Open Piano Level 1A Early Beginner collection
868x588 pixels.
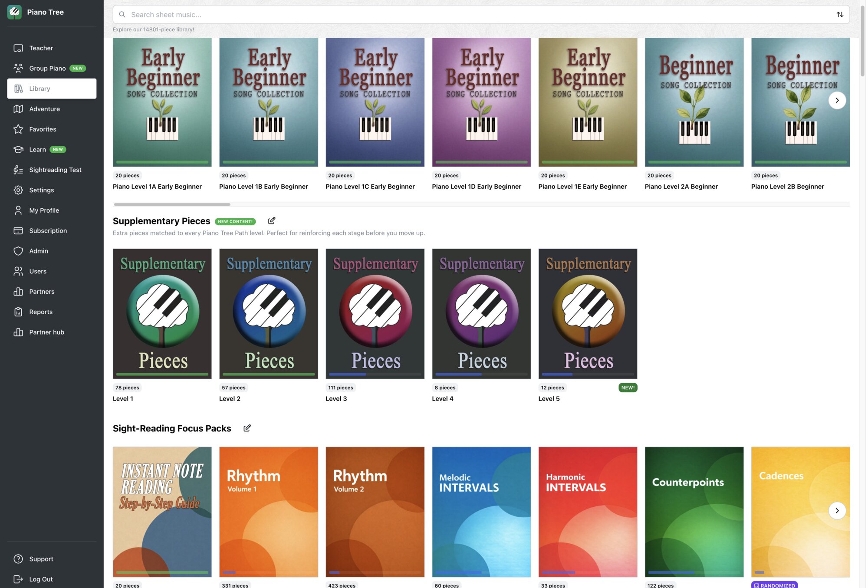click(x=162, y=102)
